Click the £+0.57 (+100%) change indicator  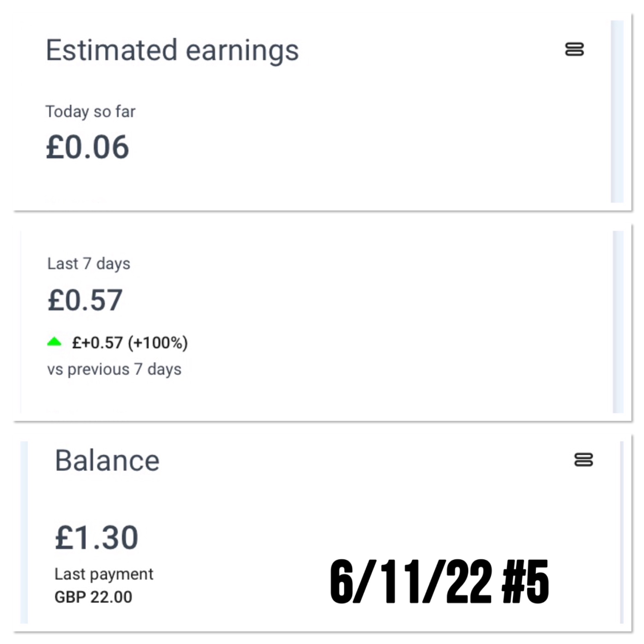point(130,343)
